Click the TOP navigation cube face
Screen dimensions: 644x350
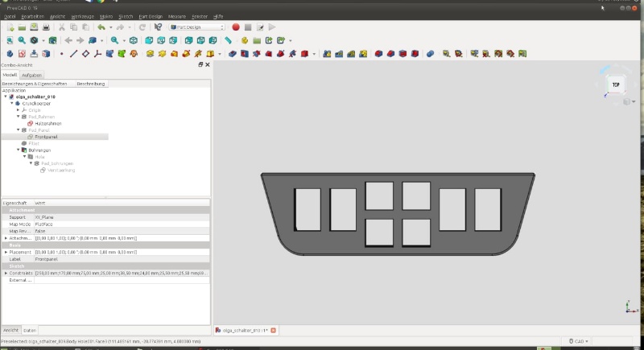[616, 84]
